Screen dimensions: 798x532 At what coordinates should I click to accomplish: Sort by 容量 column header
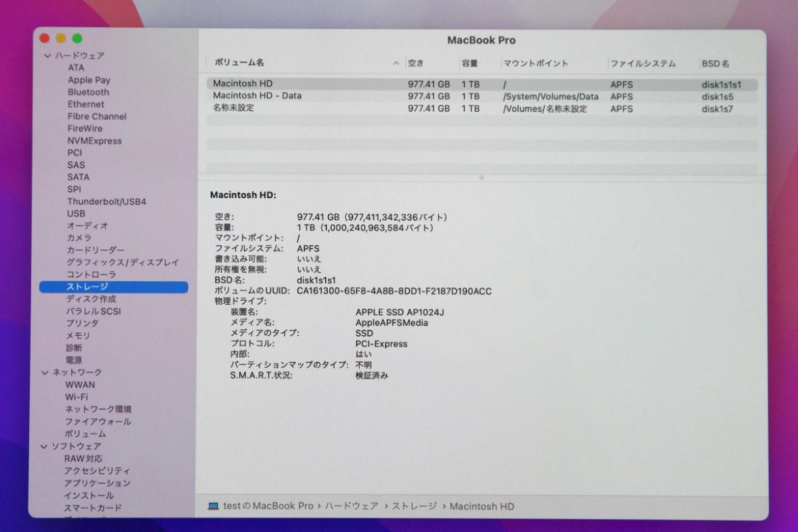[469, 64]
